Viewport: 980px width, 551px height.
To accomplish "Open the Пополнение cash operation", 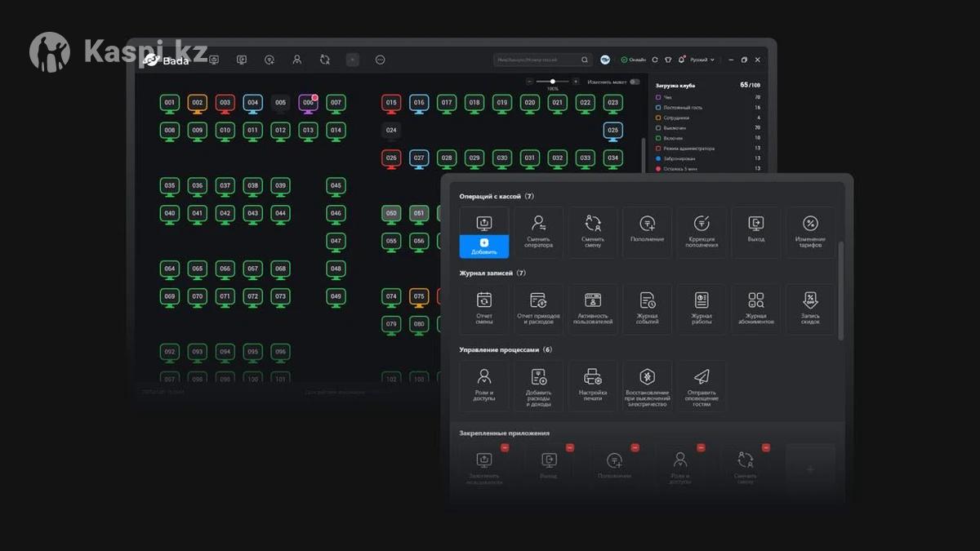I will [647, 232].
